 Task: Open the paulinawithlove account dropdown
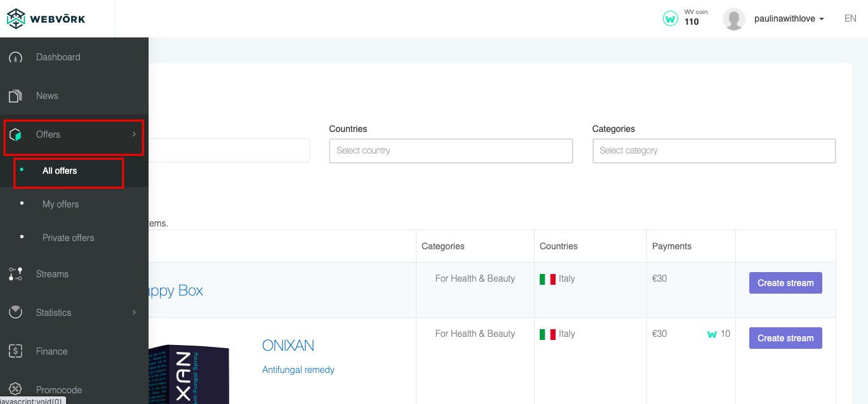(x=789, y=19)
